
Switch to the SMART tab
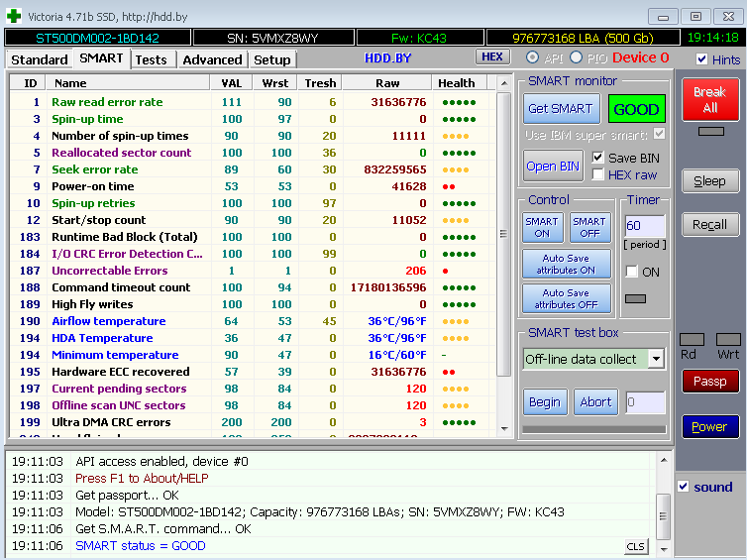[101, 58]
